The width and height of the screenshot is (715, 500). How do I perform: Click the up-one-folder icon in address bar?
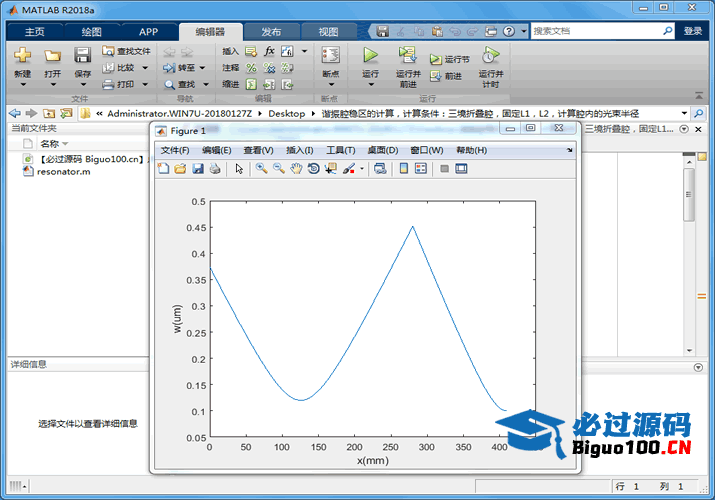pos(49,113)
